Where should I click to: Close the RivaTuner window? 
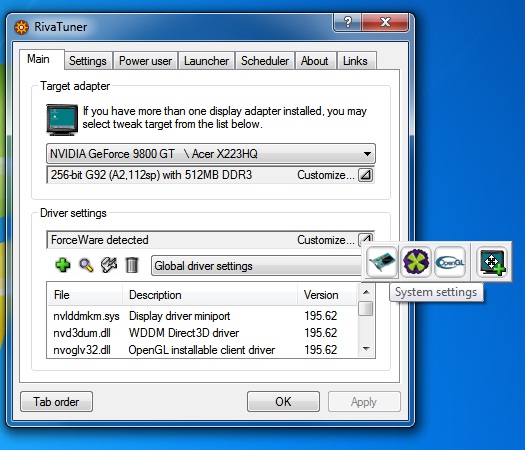click(x=385, y=22)
